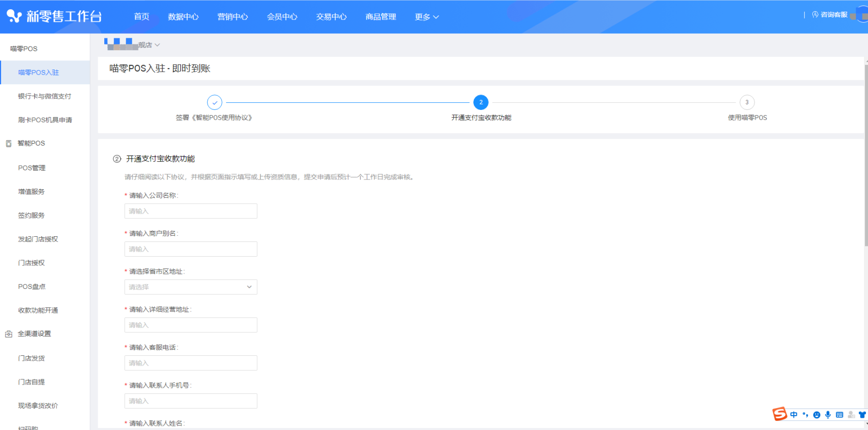This screenshot has height=430, width=868.
Task: Click the 请输入商户别名 input field
Action: click(x=191, y=249)
